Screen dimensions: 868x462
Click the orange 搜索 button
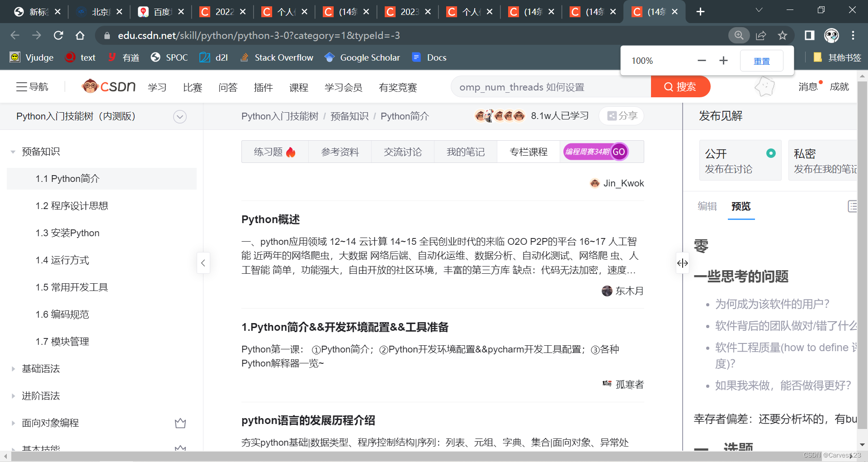pos(680,87)
